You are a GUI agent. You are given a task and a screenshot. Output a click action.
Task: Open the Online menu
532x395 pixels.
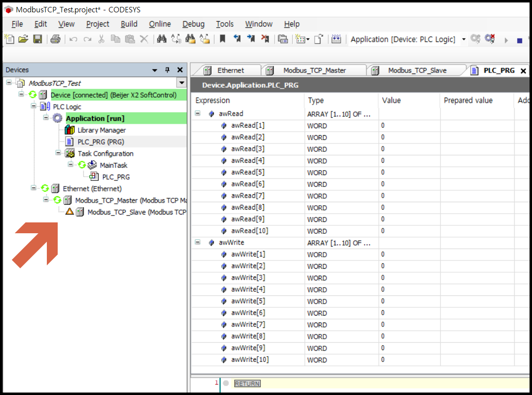pyautogui.click(x=160, y=24)
